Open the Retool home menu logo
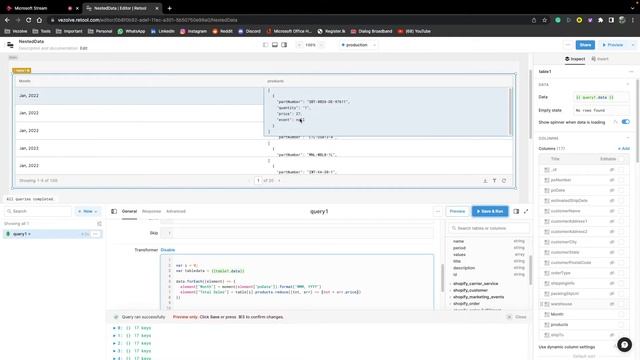This screenshot has width=640, height=360. click(10, 45)
